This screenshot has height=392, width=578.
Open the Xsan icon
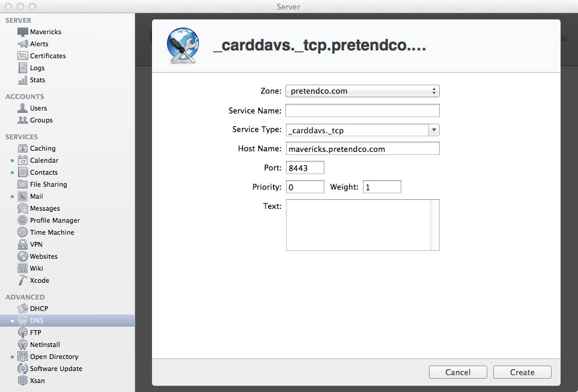click(x=22, y=381)
